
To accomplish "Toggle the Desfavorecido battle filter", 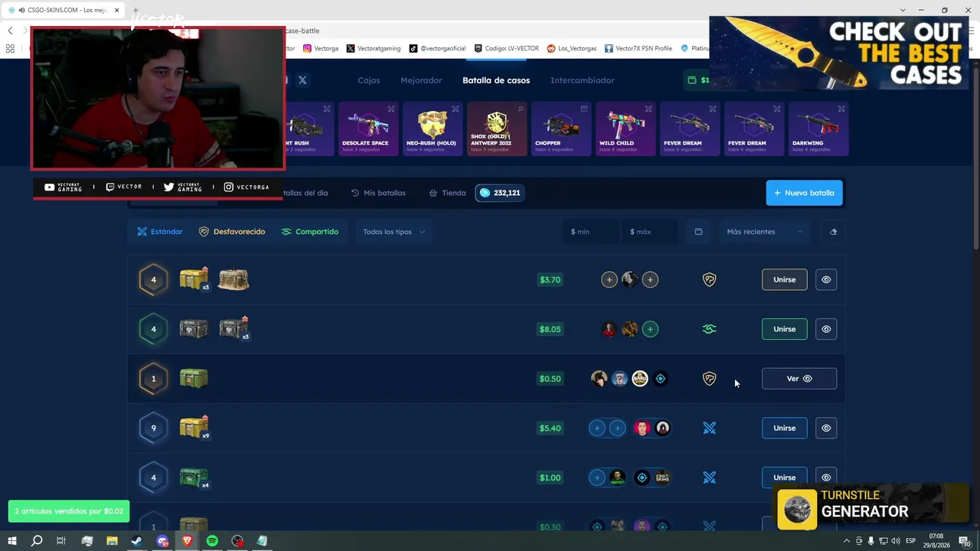I will (232, 232).
